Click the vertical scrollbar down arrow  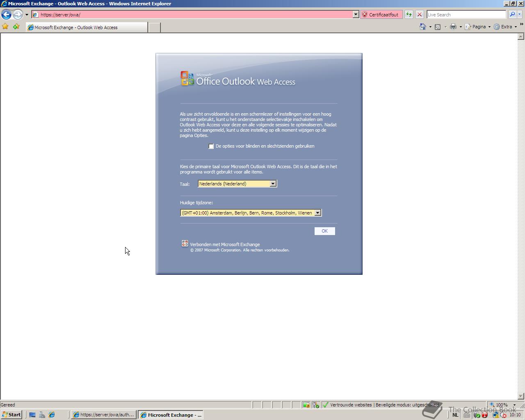coord(521,396)
